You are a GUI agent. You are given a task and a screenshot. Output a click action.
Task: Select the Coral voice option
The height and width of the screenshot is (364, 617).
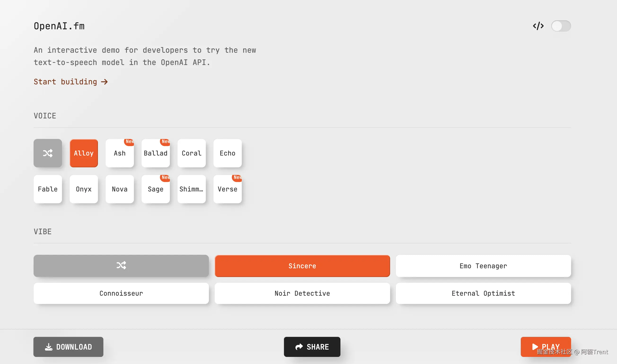pyautogui.click(x=191, y=153)
